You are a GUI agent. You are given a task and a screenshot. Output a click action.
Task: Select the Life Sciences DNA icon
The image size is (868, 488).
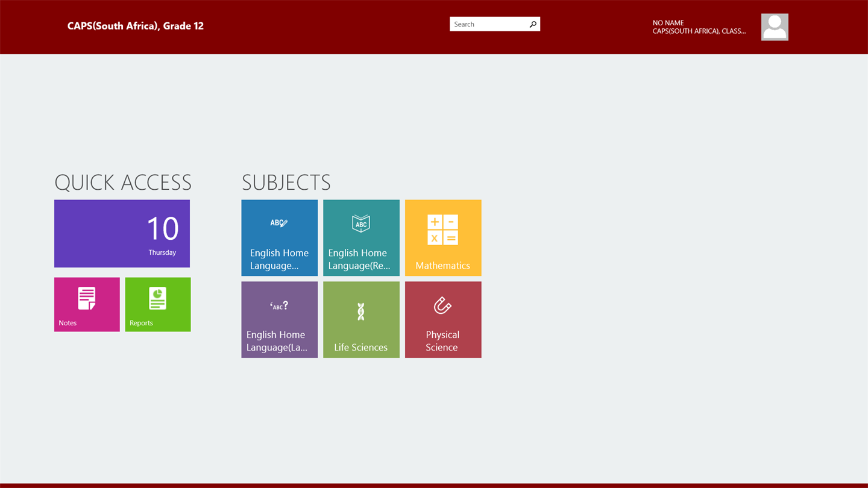[361, 311]
